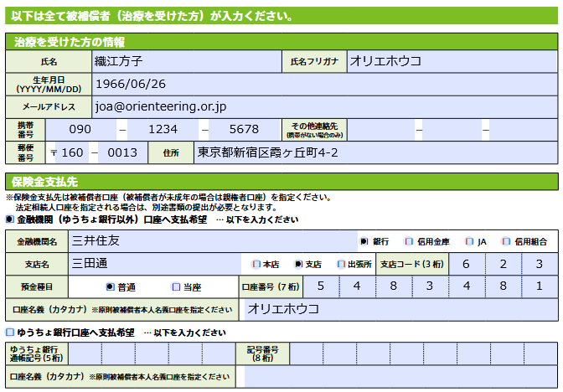Focus the 生年月日 date field

pyautogui.click(x=323, y=84)
